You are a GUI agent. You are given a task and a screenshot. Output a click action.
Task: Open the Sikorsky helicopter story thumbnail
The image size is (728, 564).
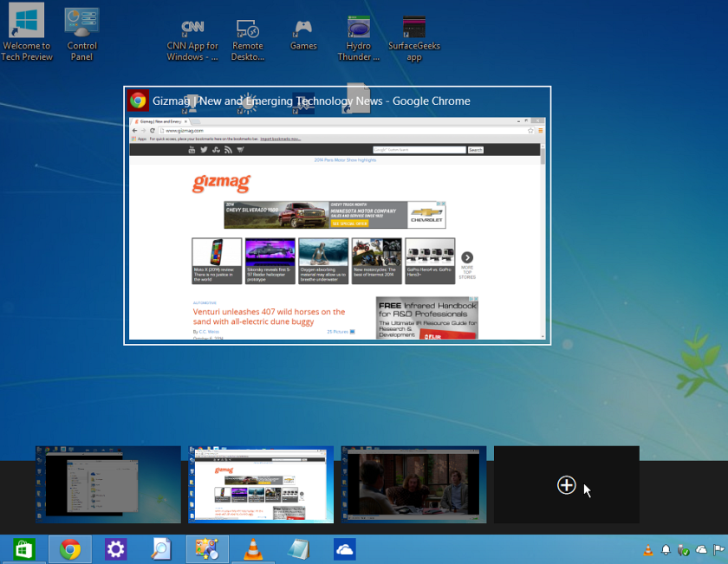(270, 261)
